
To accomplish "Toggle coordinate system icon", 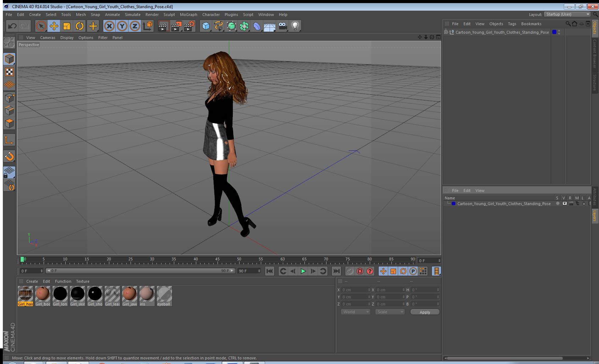I will click(148, 26).
